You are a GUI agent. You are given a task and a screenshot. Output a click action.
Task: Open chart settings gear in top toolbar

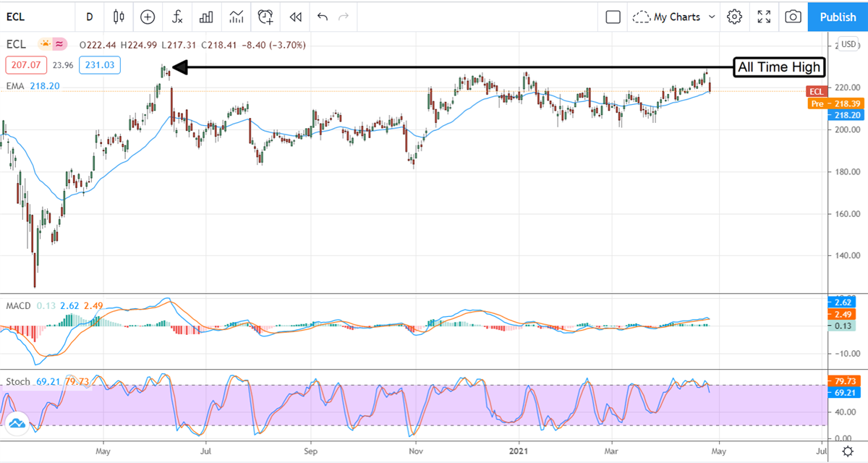pos(735,17)
